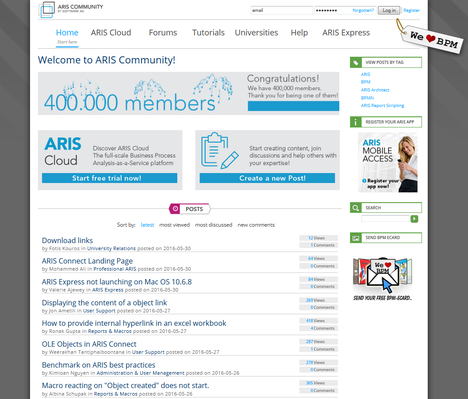This screenshot has width=468, height=399.
Task: Open the ARIS Express menu item
Action: coord(346,33)
